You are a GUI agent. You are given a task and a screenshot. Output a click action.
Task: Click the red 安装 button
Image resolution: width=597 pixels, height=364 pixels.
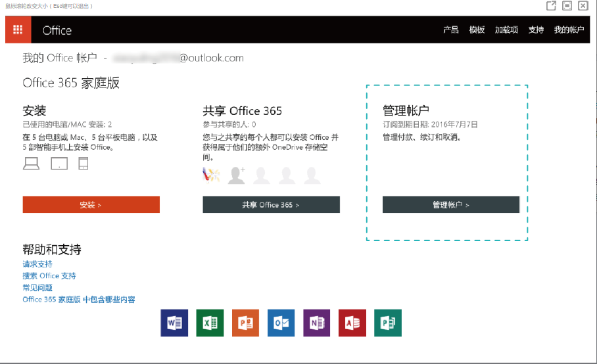coord(91,205)
